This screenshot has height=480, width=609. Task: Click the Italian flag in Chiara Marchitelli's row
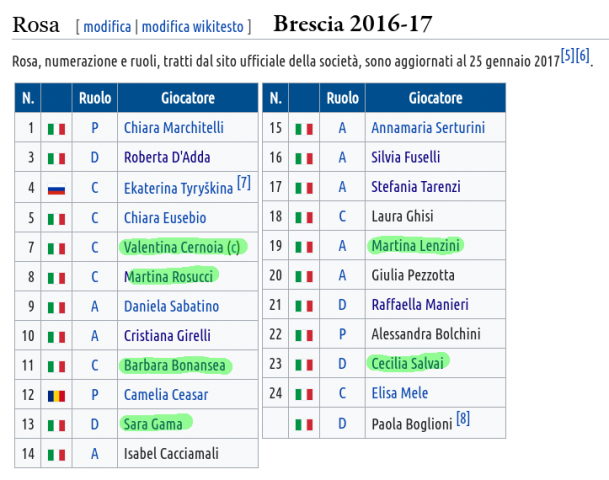pos(56,129)
